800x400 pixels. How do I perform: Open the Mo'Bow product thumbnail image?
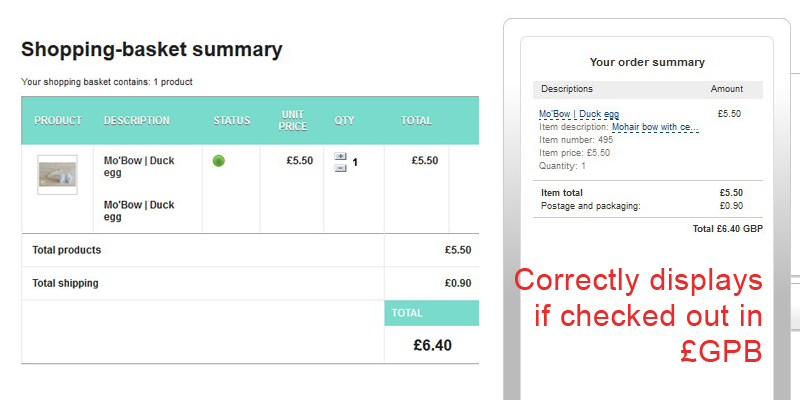click(57, 175)
